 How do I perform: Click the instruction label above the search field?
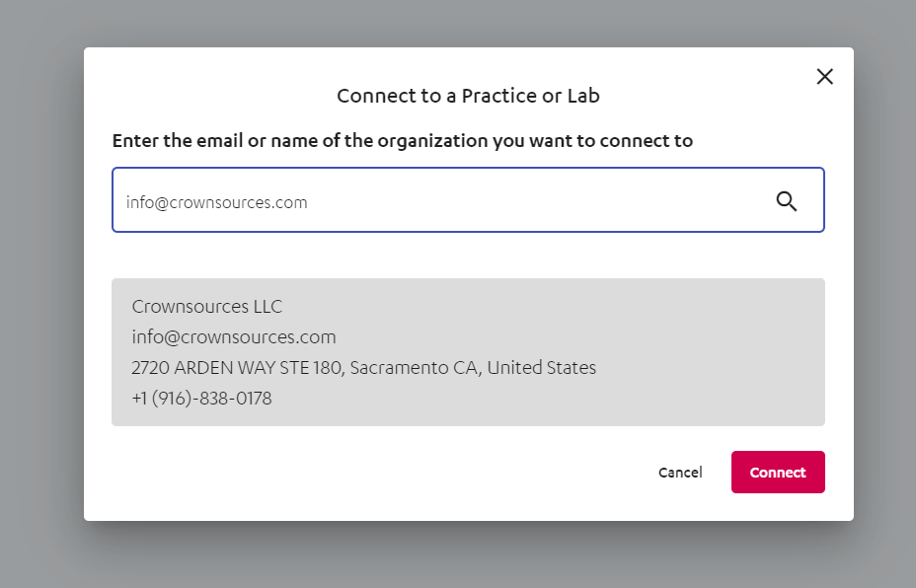pyautogui.click(x=403, y=141)
